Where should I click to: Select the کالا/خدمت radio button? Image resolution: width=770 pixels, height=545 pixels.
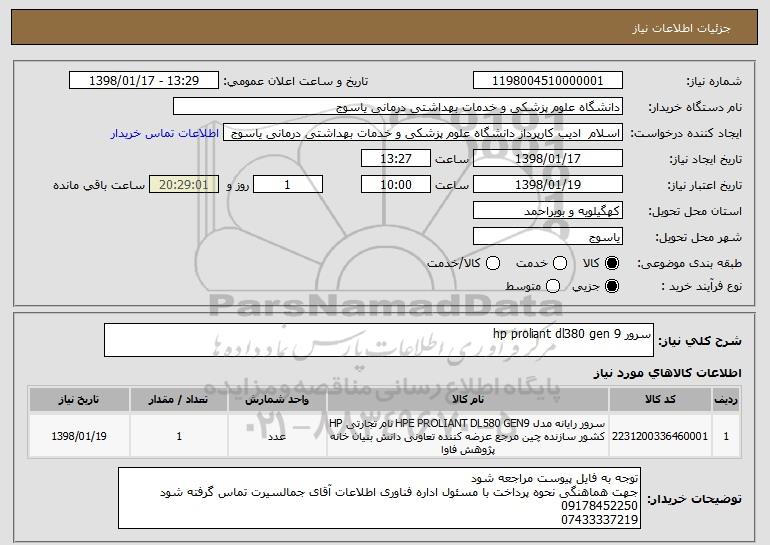point(493,263)
